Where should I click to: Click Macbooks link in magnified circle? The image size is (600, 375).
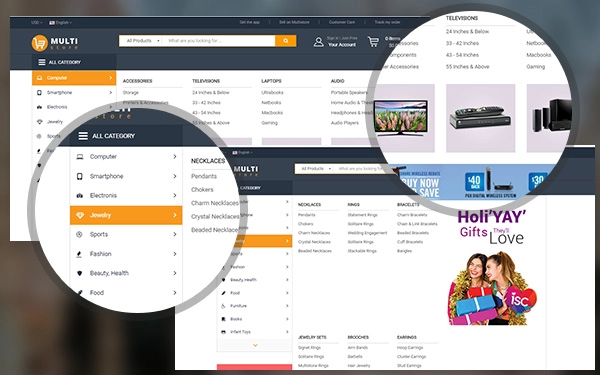(x=538, y=55)
